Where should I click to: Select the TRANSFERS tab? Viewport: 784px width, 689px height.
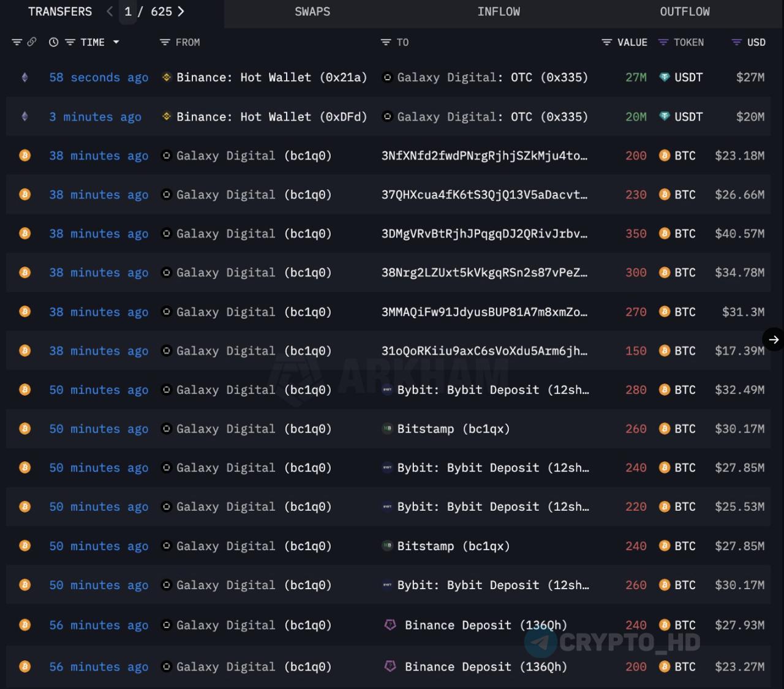(60, 12)
